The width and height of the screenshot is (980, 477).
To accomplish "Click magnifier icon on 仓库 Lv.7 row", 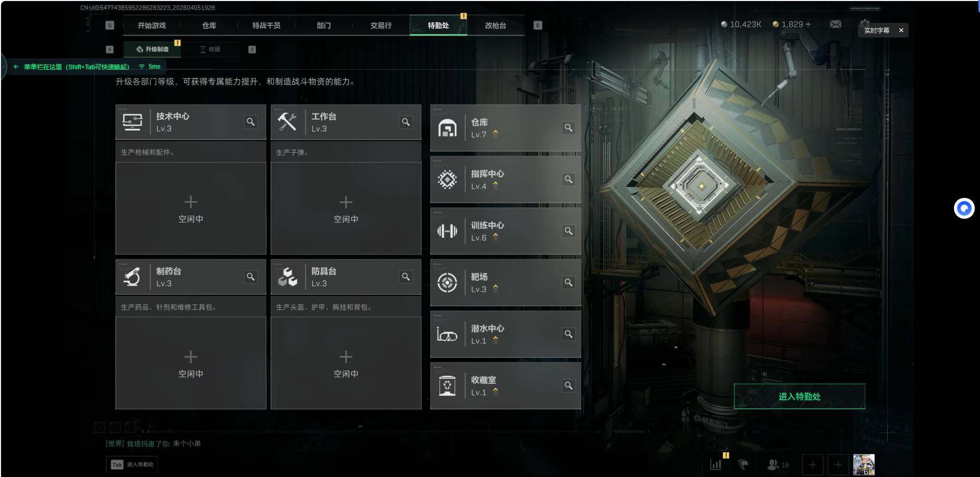I will point(568,128).
